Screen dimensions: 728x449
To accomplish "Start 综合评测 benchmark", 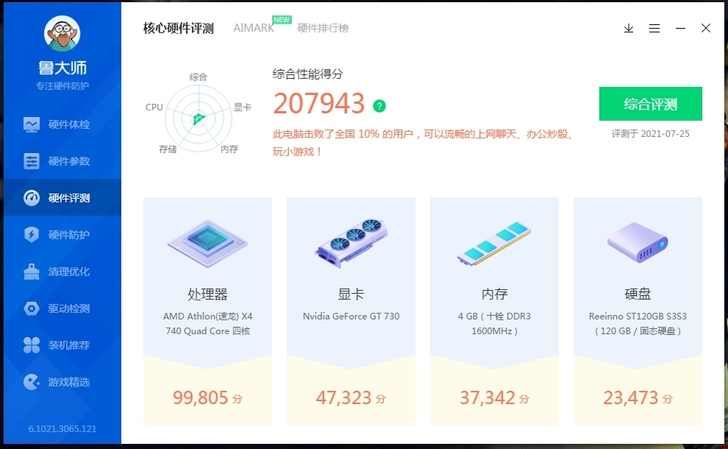I will pyautogui.click(x=650, y=104).
